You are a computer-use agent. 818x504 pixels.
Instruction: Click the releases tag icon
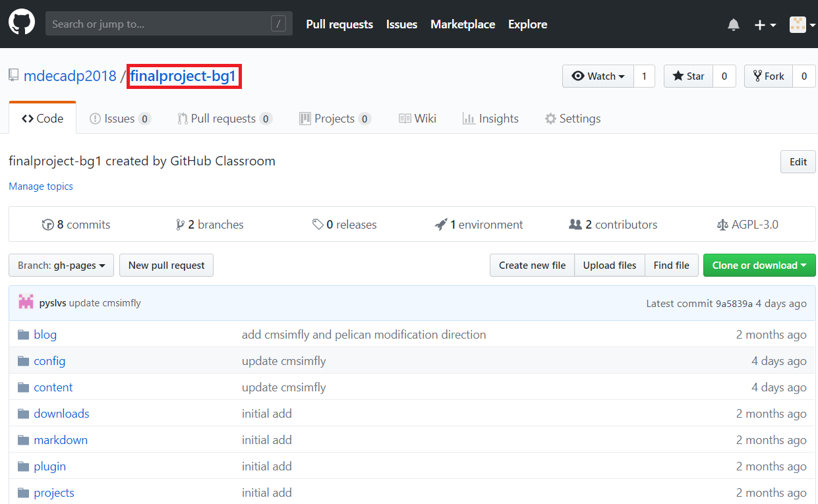[318, 225]
